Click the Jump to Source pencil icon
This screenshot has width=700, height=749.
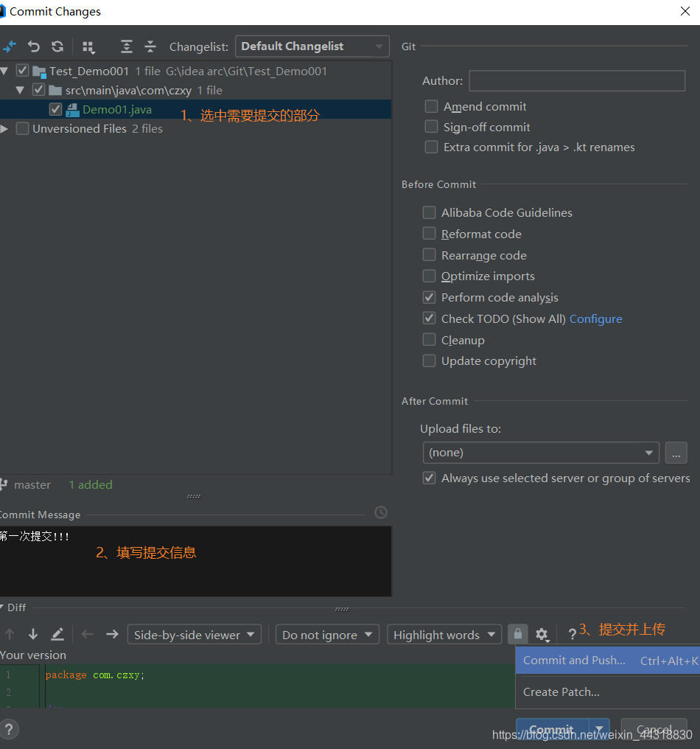point(57,634)
